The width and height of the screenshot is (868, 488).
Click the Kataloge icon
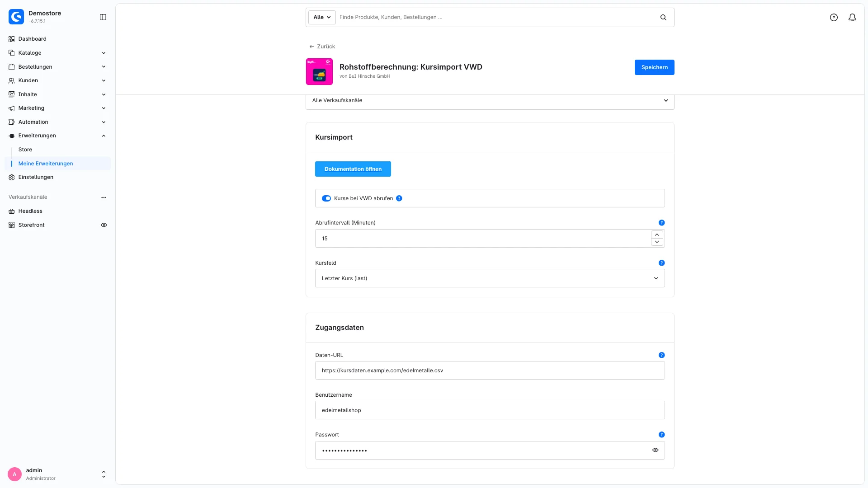(x=12, y=53)
